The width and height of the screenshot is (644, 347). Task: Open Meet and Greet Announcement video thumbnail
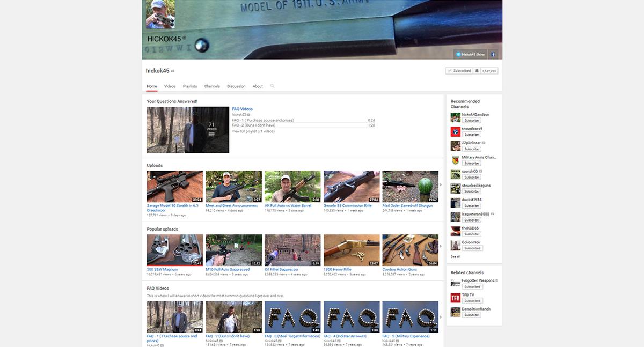234,186
